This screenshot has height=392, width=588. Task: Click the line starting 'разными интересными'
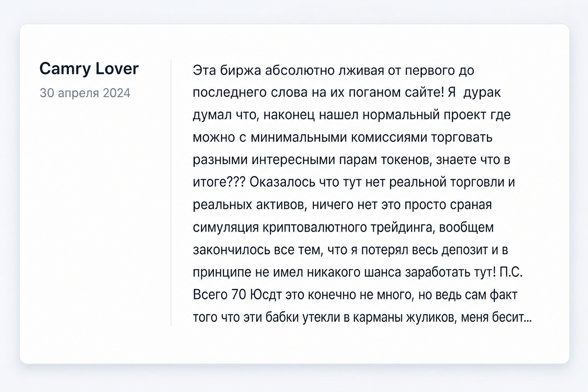[x=351, y=160]
